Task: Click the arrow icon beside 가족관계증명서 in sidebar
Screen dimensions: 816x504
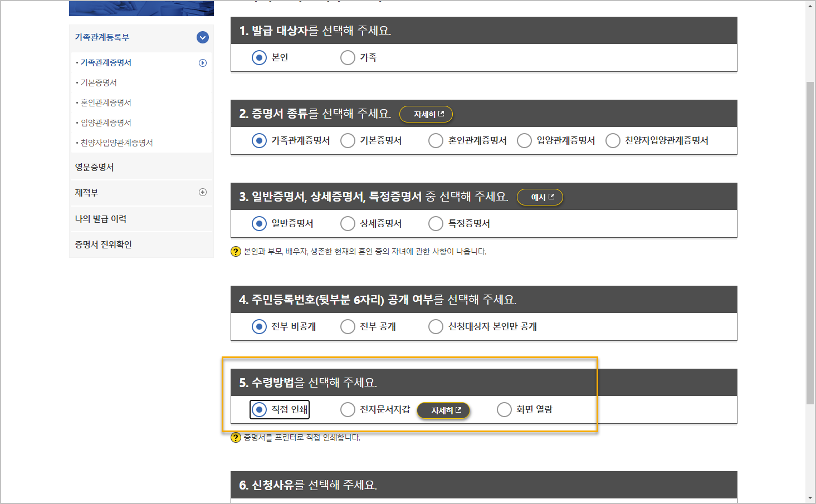Action: [204, 62]
